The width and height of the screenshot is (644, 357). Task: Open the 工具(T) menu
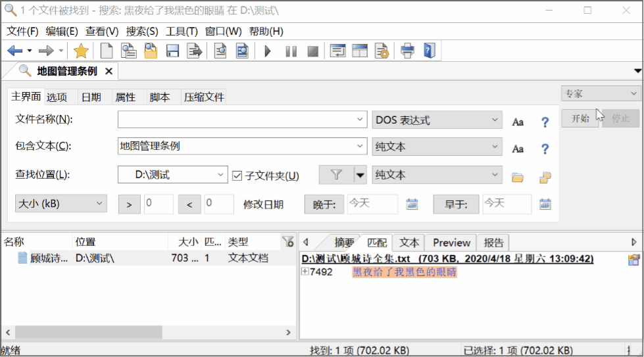[x=182, y=31]
